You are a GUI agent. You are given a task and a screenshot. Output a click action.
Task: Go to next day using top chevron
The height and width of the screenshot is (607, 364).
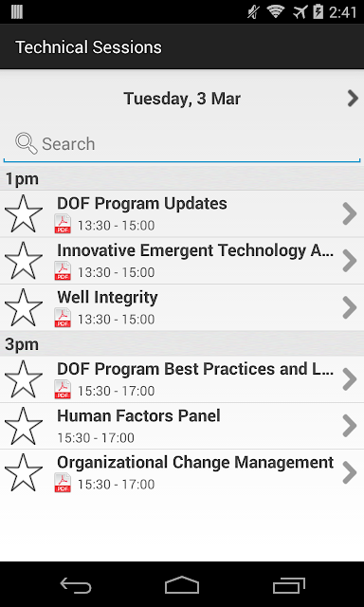353,99
